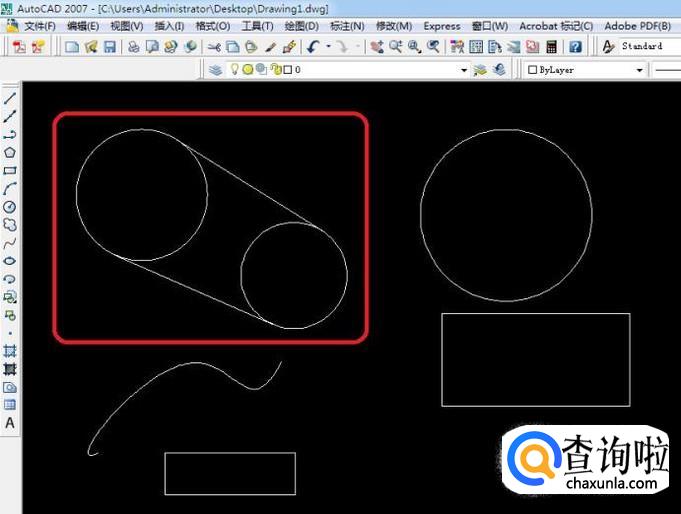The width and height of the screenshot is (681, 514).
Task: Select the Arc tool
Action: (10, 189)
